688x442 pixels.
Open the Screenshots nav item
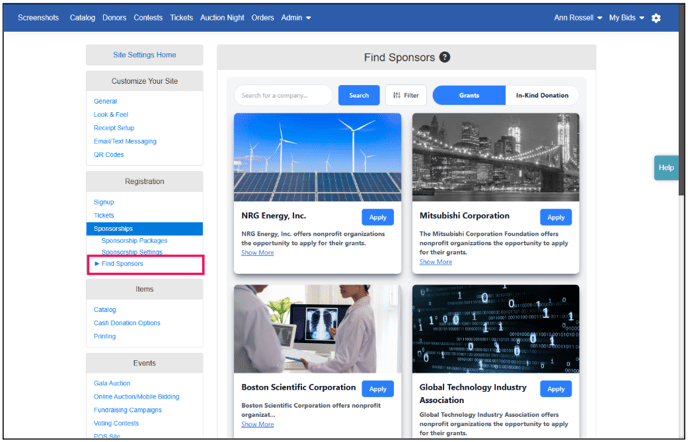(x=38, y=18)
